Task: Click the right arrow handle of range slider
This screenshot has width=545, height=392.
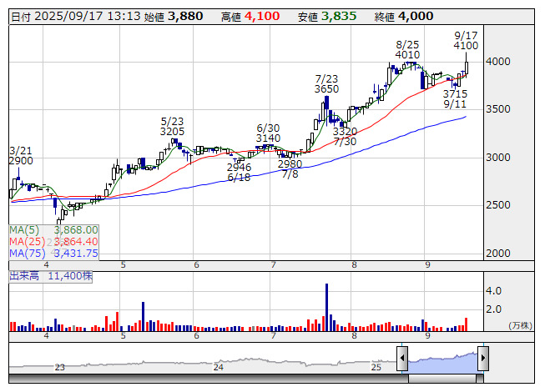Action: [x=483, y=358]
